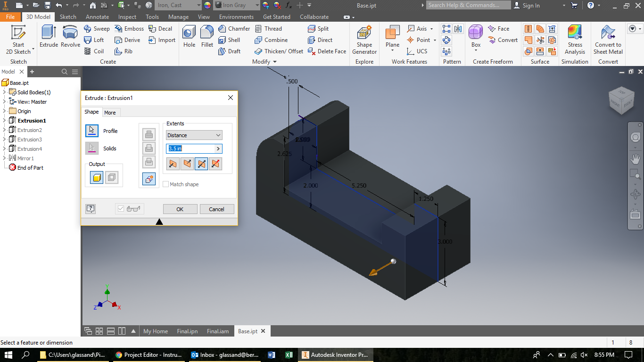644x362 pixels.
Task: Click the Hole tool
Action: (189, 37)
